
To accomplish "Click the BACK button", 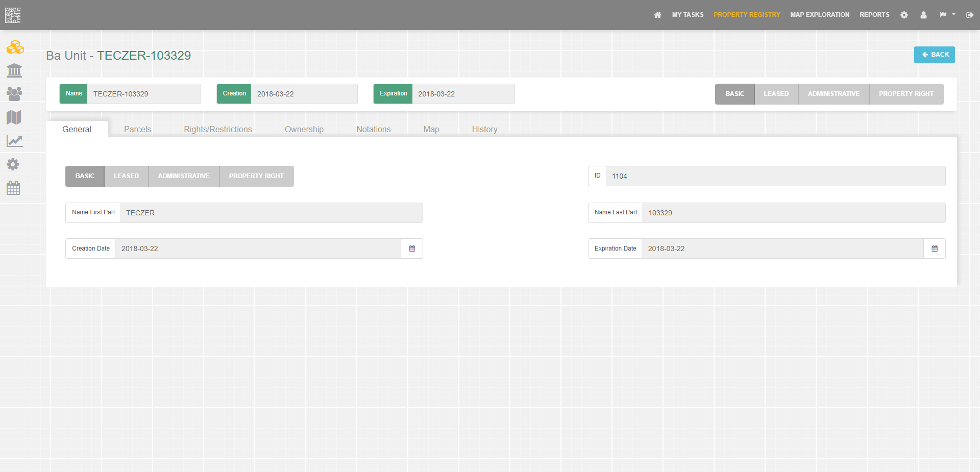I will tap(935, 55).
